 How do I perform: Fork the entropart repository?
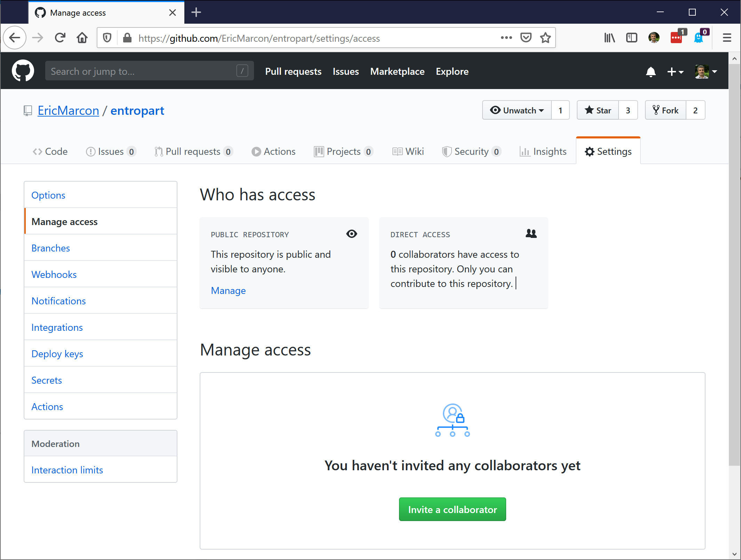point(666,110)
